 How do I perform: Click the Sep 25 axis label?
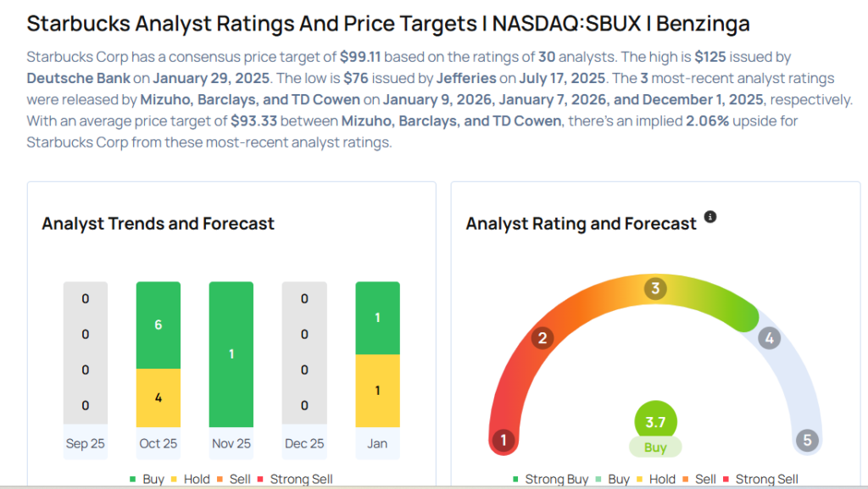(86, 443)
